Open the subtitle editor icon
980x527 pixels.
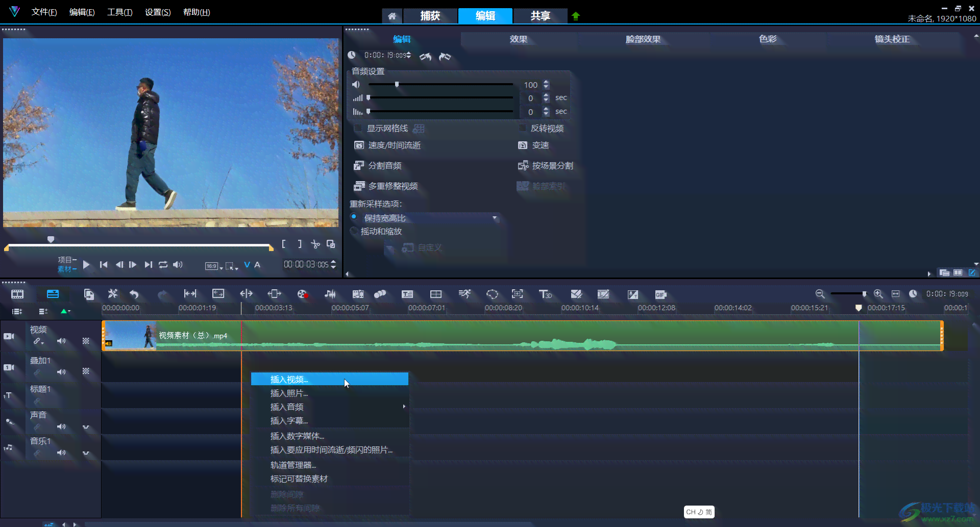click(407, 294)
